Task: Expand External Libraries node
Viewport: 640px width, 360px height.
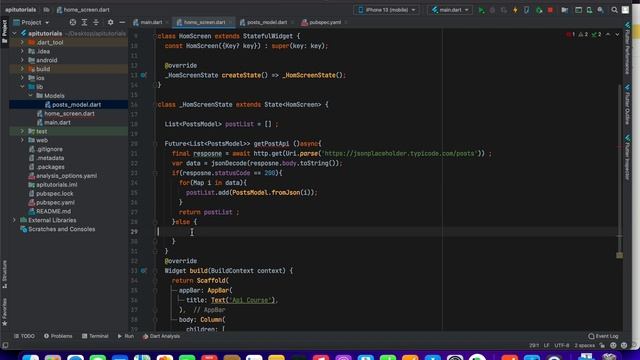Action: pyautogui.click(x=14, y=220)
